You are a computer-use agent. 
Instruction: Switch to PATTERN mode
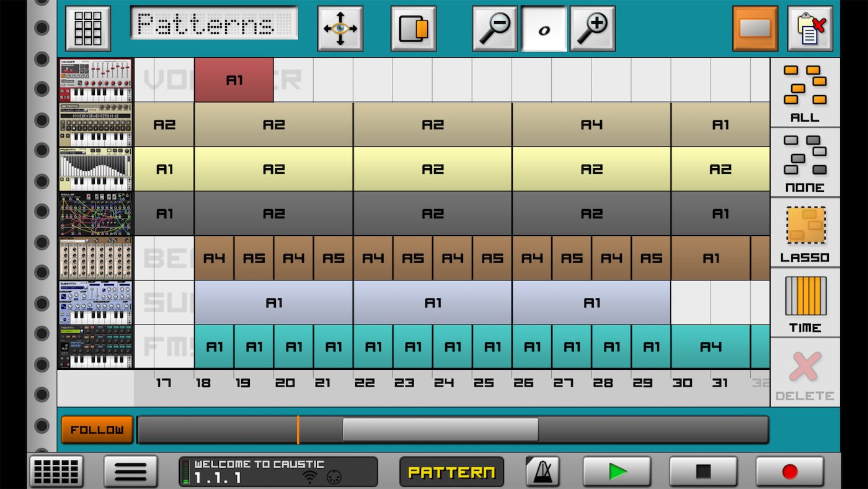click(451, 472)
